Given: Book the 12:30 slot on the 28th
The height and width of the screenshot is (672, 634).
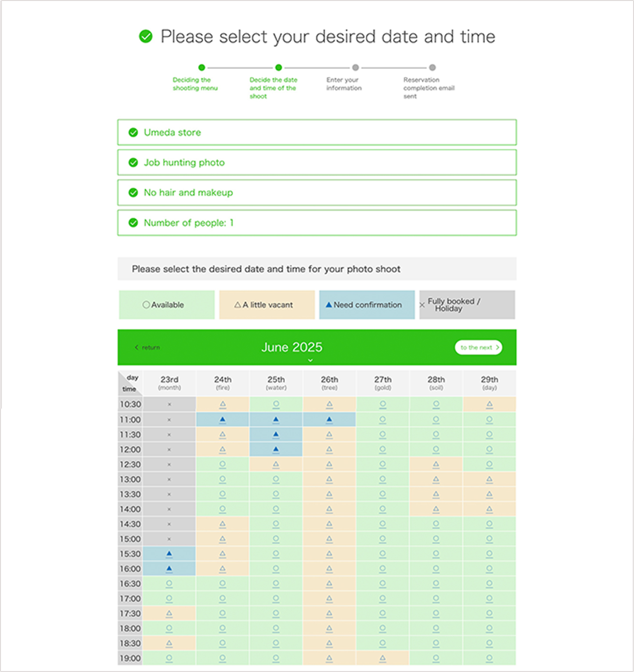Looking at the screenshot, I should pyautogui.click(x=436, y=464).
